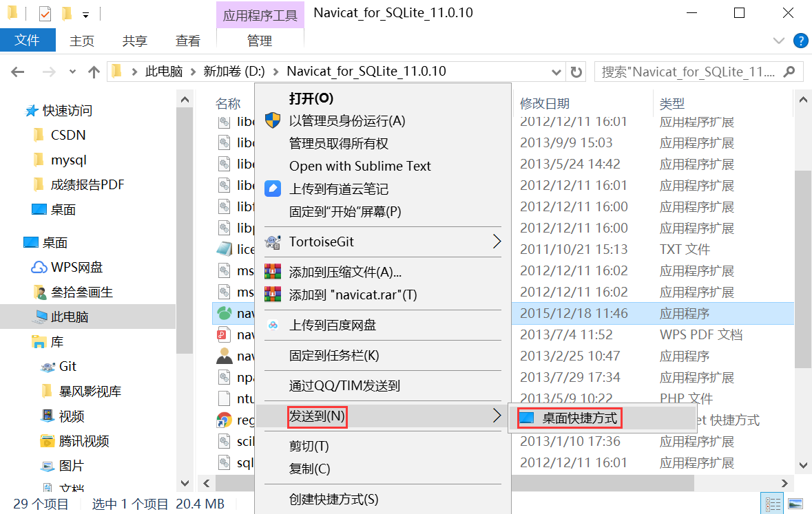Click the back navigation arrow

point(17,71)
